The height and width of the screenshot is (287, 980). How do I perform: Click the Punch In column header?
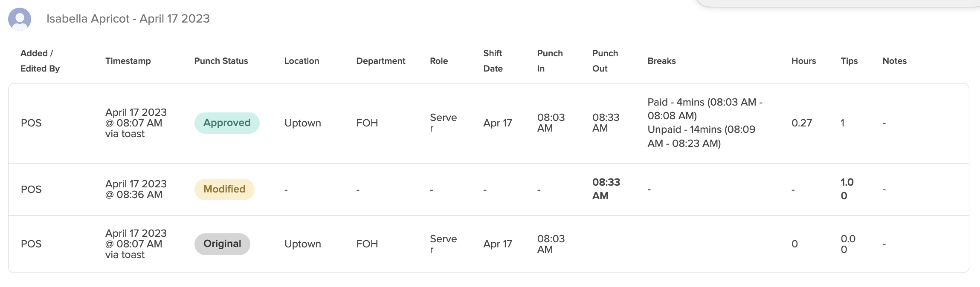point(550,61)
